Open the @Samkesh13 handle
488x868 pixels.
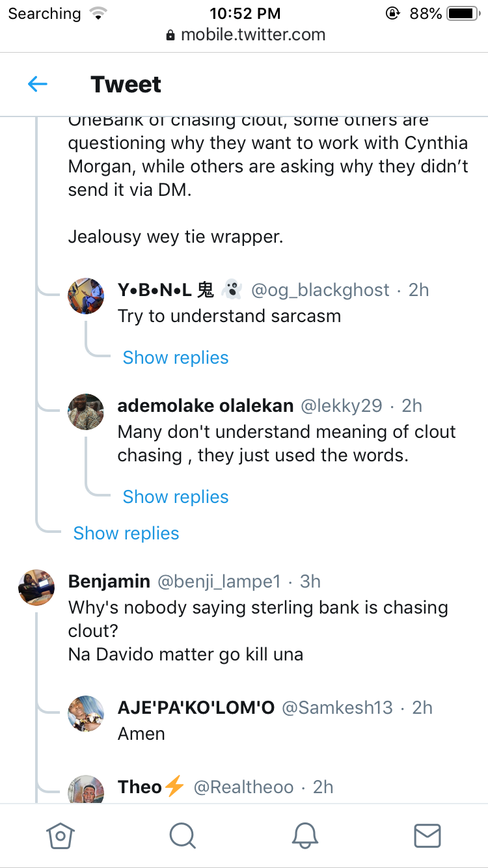click(x=337, y=708)
